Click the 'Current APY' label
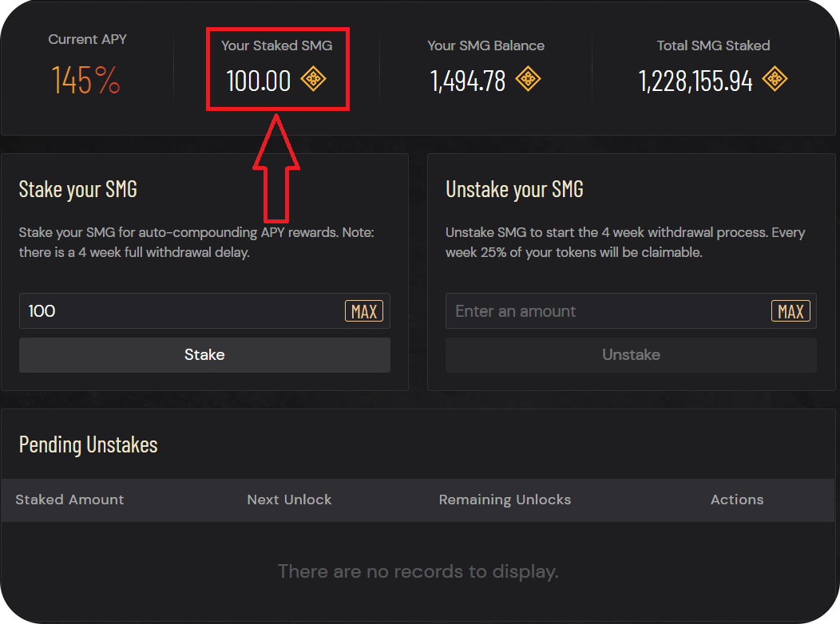 click(87, 40)
